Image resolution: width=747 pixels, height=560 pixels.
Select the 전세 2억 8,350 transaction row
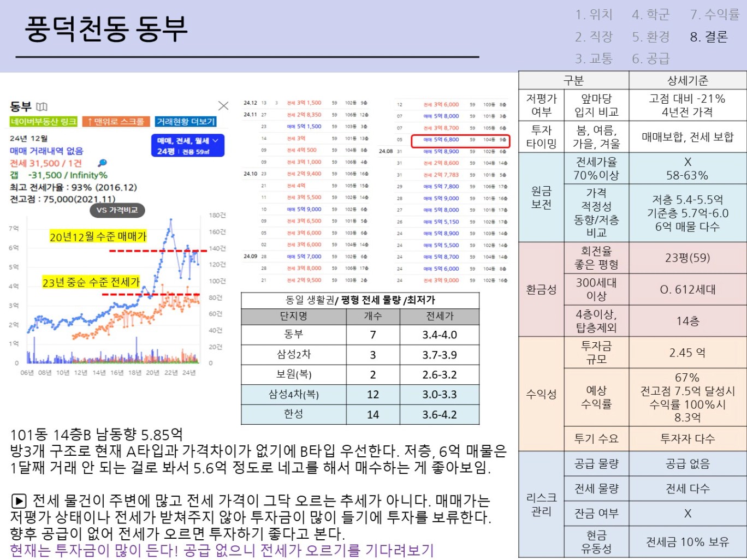click(306, 115)
